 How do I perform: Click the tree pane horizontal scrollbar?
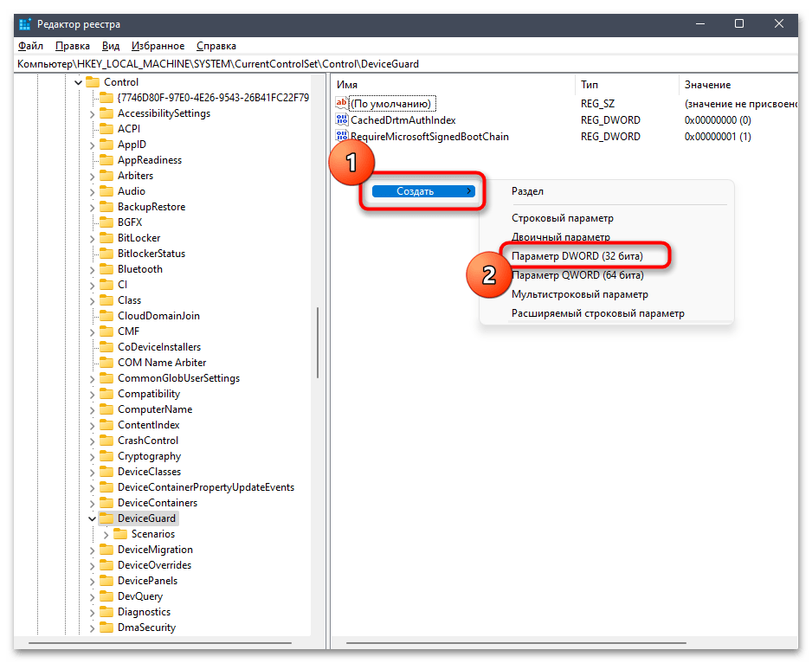pos(159,643)
